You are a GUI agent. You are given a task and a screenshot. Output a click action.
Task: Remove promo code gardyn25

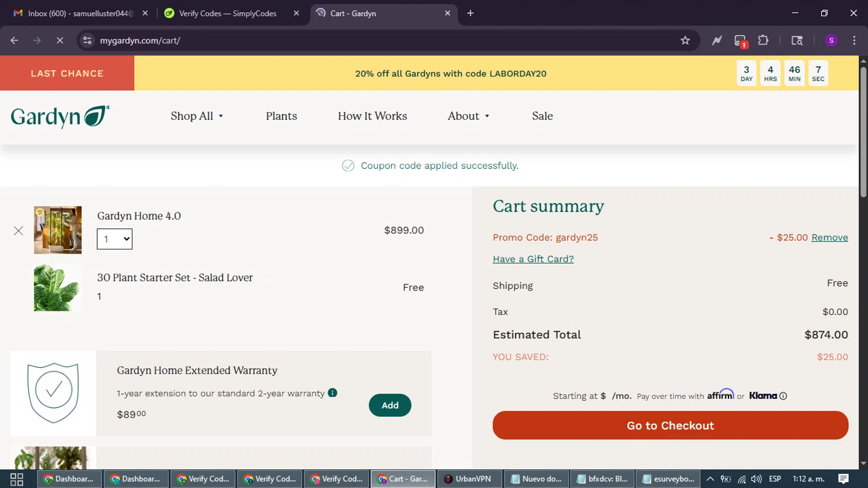click(829, 237)
